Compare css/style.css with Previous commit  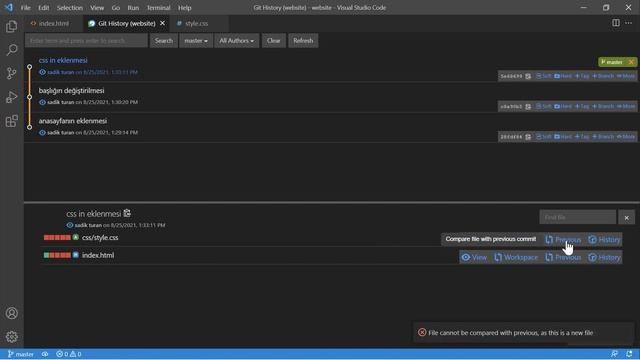pos(563,240)
